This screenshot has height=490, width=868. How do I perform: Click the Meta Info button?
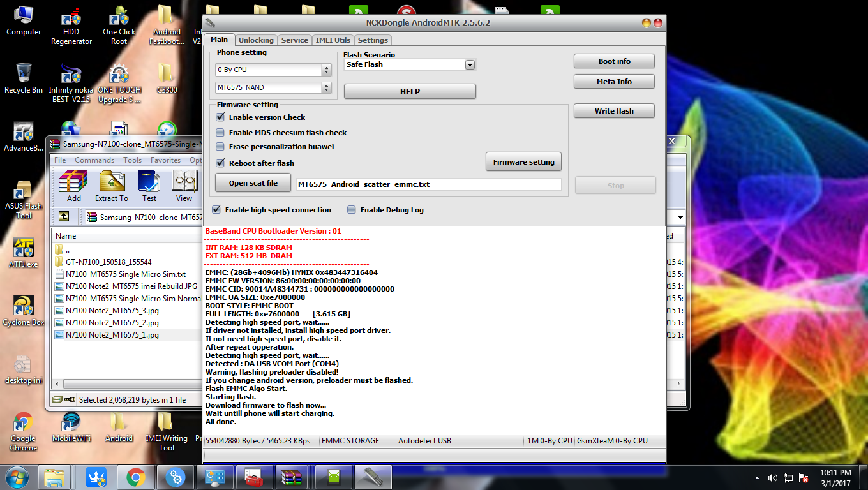tap(614, 82)
